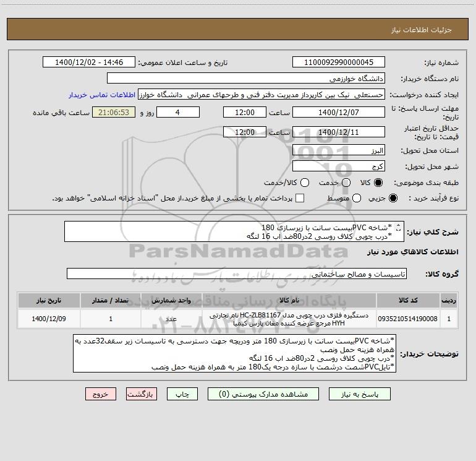Click the 'پاسخ به نیاز' button

359,394
